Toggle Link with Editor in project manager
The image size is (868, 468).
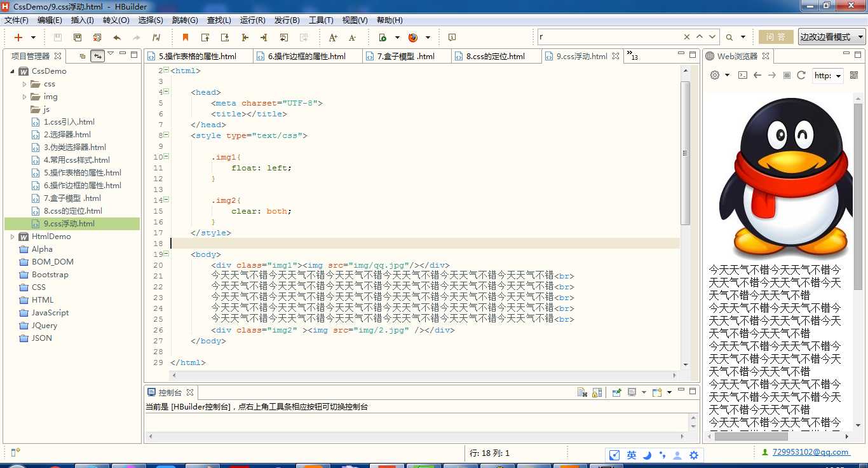(x=97, y=56)
